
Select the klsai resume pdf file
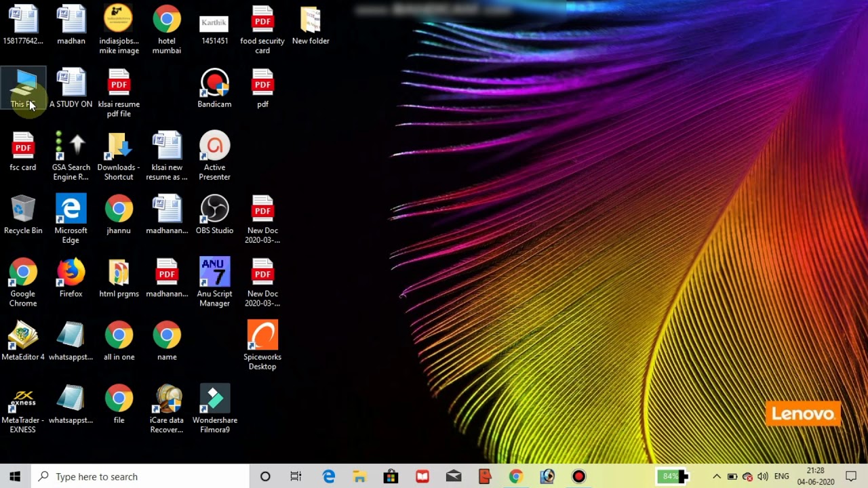pos(119,93)
